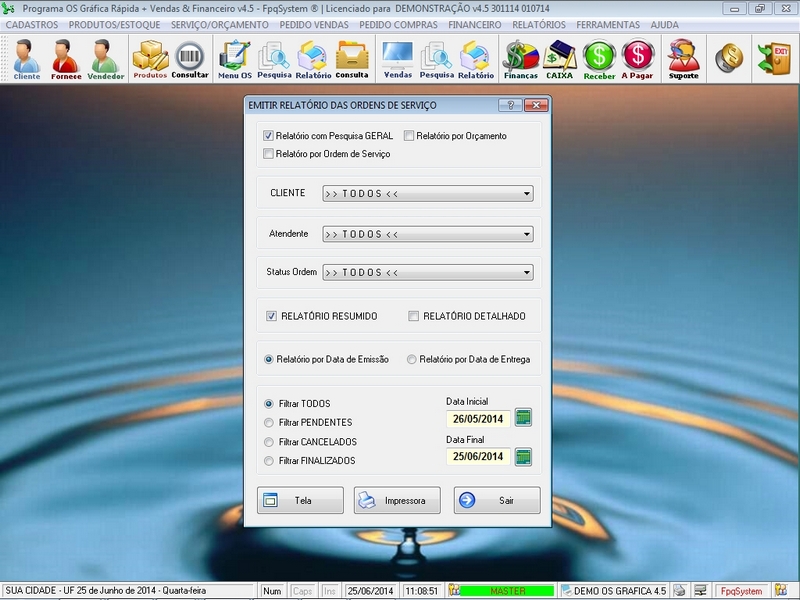The width and height of the screenshot is (800, 600).
Task: Open Menu OS in toolbar
Action: (235, 59)
